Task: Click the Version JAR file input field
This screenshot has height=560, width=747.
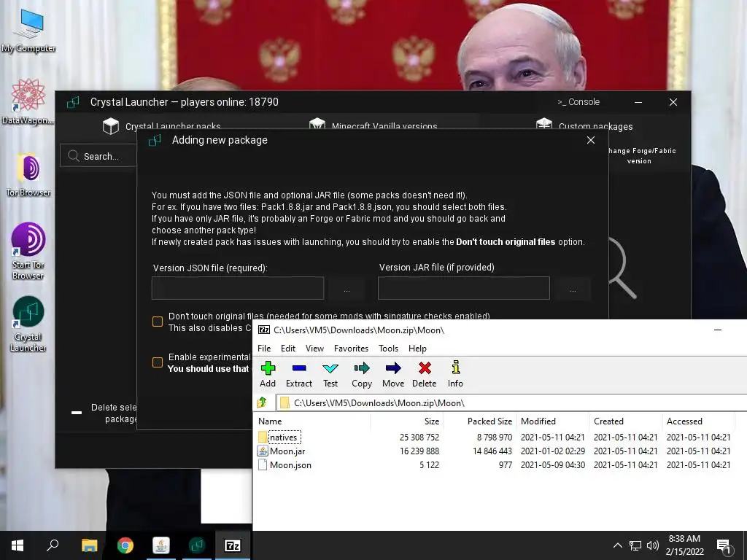Action: click(463, 289)
